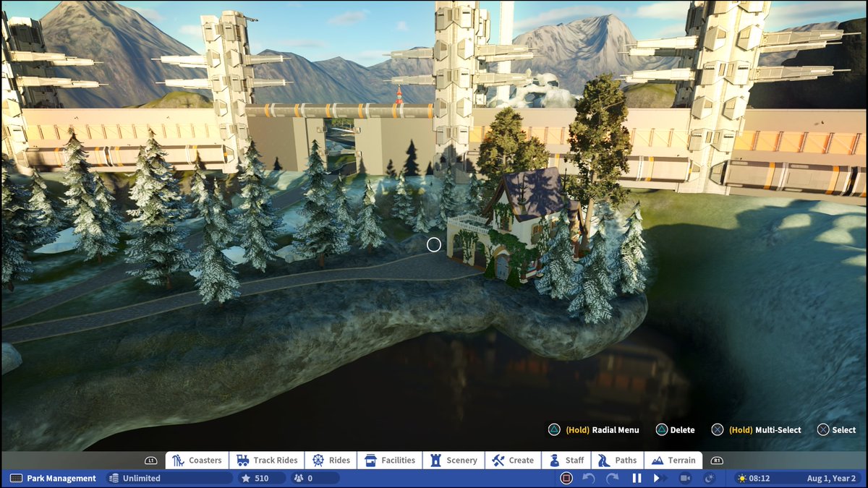
Task: Click the (Hold) Multi-Select hint
Action: [x=756, y=429]
